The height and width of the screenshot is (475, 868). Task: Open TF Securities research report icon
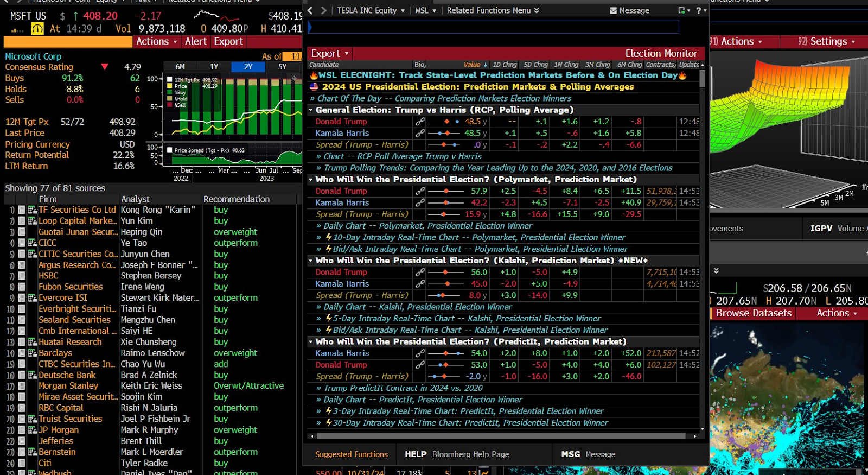[x=33, y=210]
